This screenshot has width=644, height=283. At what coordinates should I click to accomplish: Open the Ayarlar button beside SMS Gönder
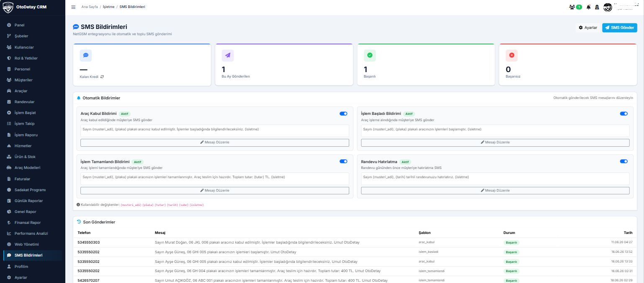click(x=587, y=28)
